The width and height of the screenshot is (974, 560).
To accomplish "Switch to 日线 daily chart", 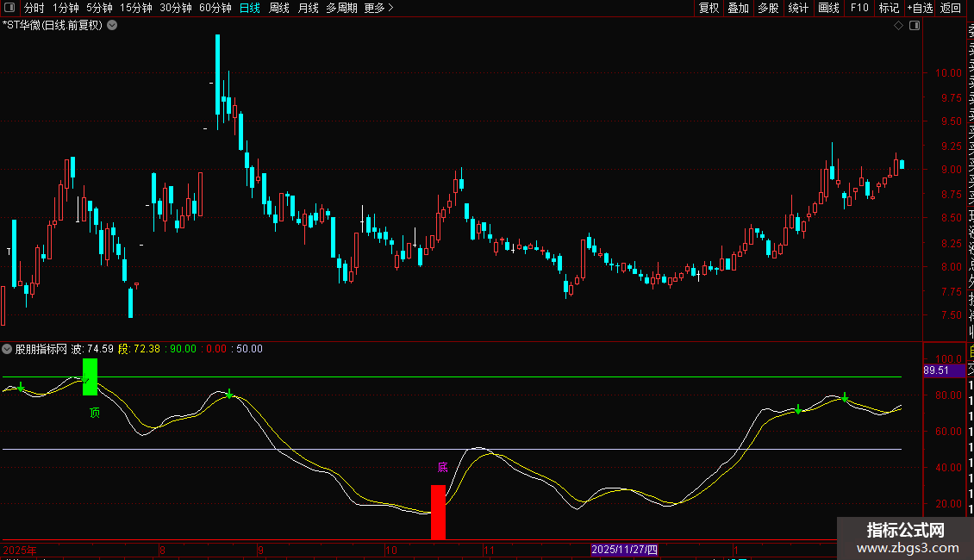I will [250, 8].
